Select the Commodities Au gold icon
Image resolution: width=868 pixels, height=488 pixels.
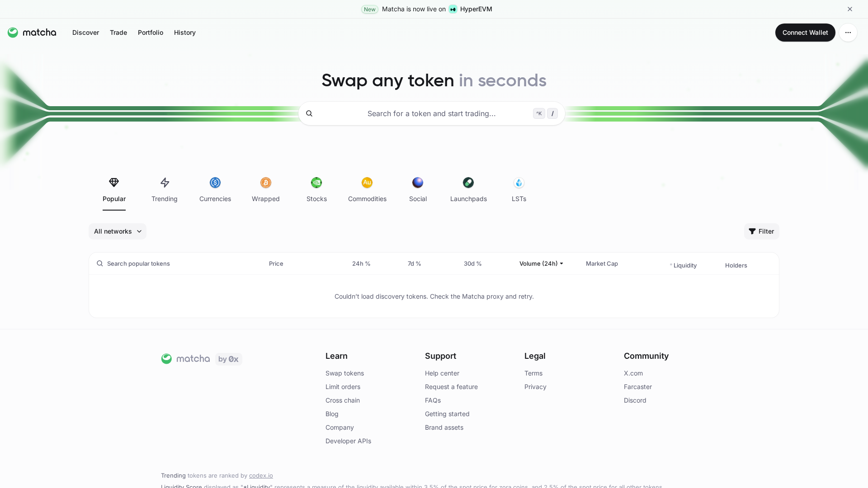coord(367,183)
